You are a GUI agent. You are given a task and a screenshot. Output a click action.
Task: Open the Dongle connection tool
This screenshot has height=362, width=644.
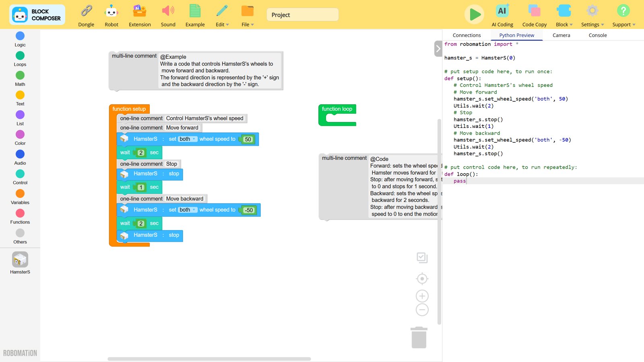click(86, 16)
